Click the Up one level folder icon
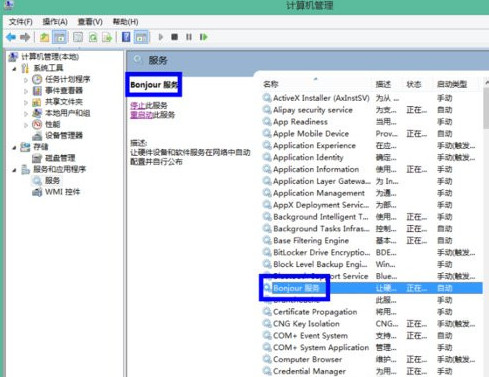This screenshot has width=489, height=377. (x=44, y=37)
